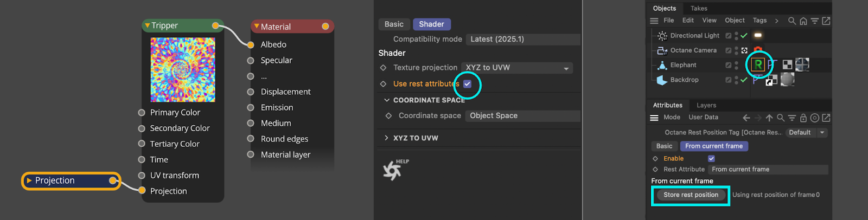The width and height of the screenshot is (868, 220).
Task: Click the Octane help logo icon
Action: [392, 170]
